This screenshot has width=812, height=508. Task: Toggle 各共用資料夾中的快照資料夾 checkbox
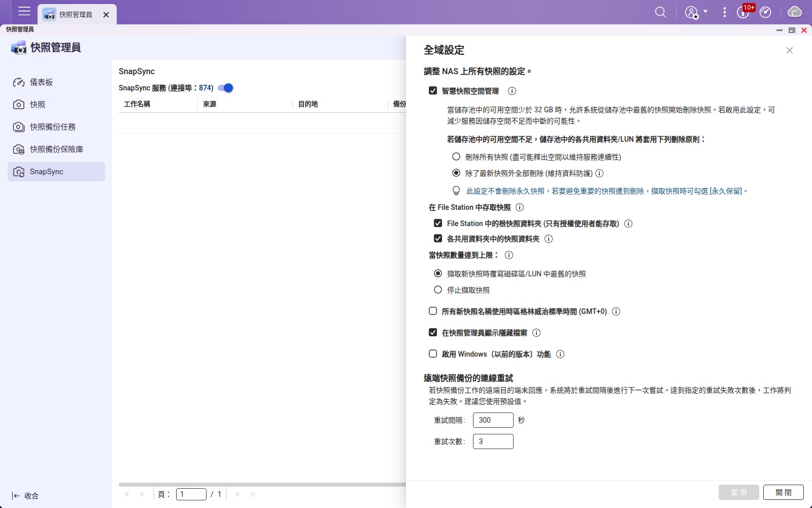(x=438, y=238)
